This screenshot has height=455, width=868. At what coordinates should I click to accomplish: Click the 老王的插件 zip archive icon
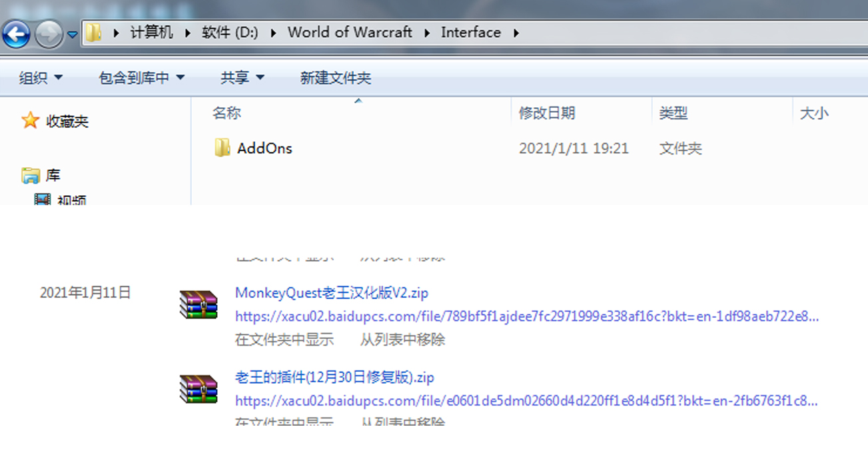point(199,389)
